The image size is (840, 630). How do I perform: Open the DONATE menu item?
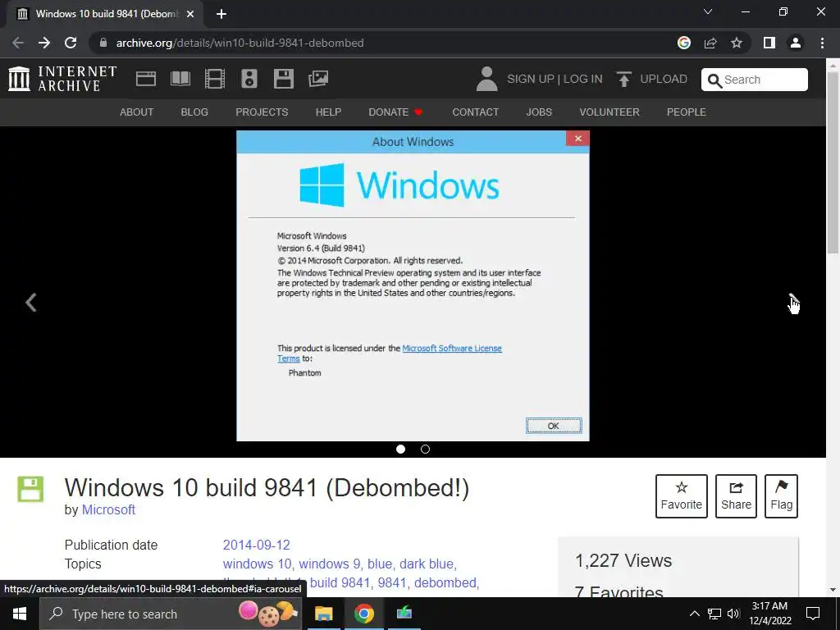pos(395,112)
